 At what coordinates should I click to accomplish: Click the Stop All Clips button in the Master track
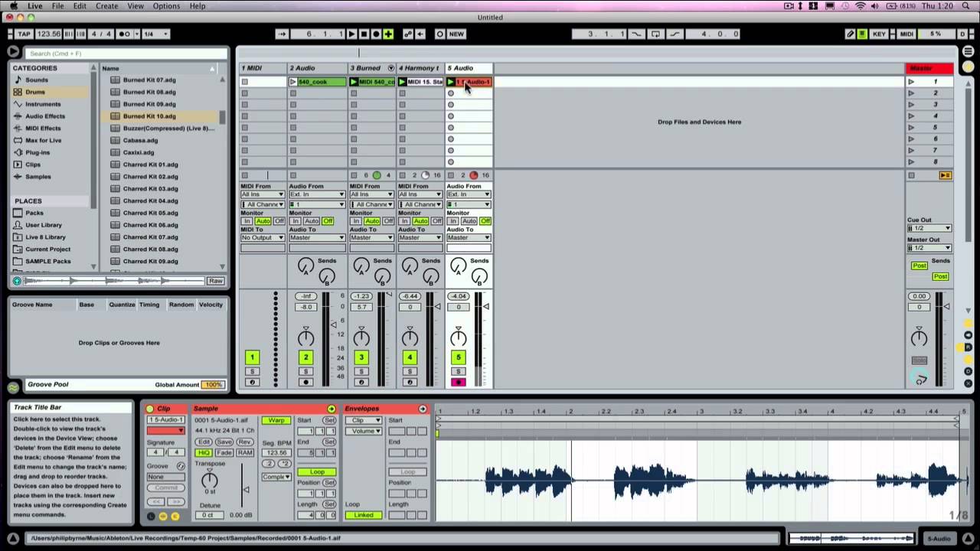point(911,175)
